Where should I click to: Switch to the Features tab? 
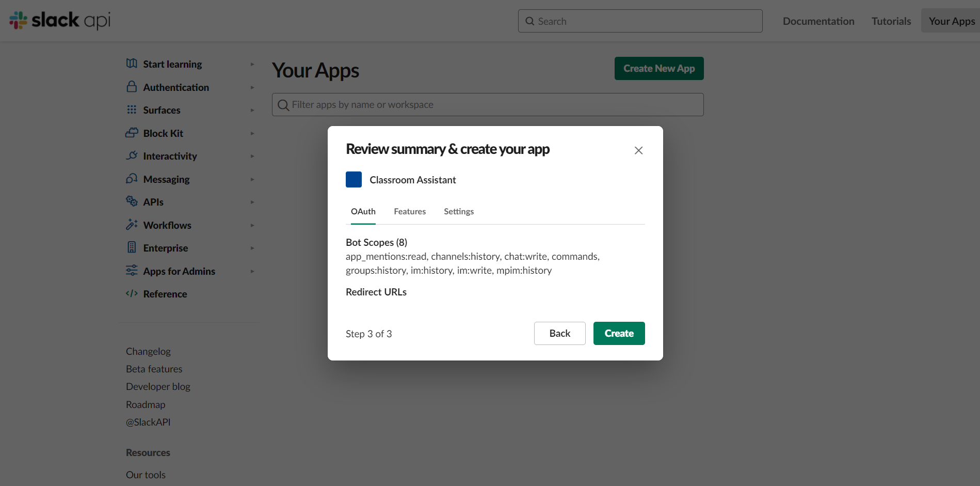[x=410, y=211]
